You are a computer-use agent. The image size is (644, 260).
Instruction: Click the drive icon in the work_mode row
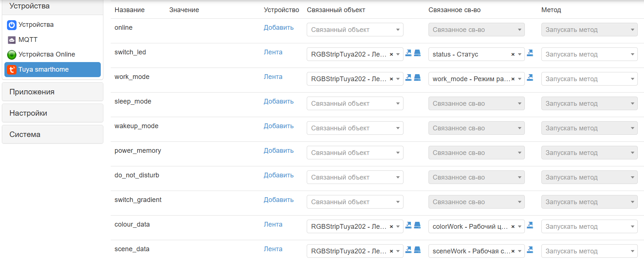point(417,77)
